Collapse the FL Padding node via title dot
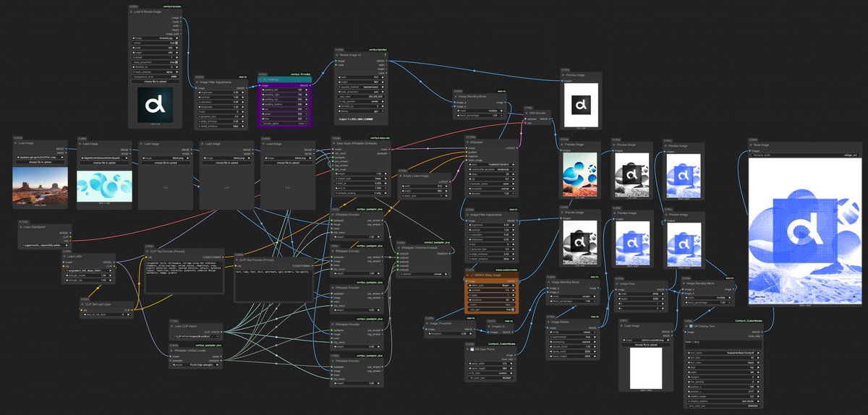 pyautogui.click(x=262, y=80)
